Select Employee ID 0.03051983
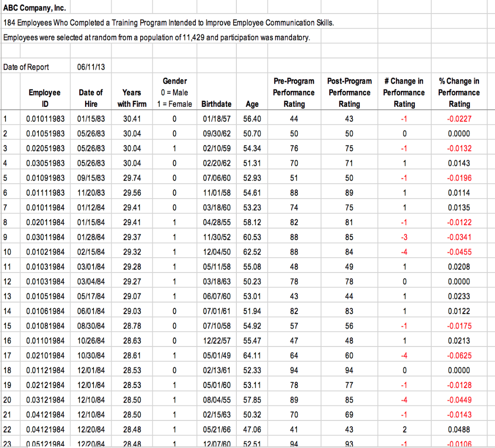The image size is (495, 448). pyautogui.click(x=45, y=163)
